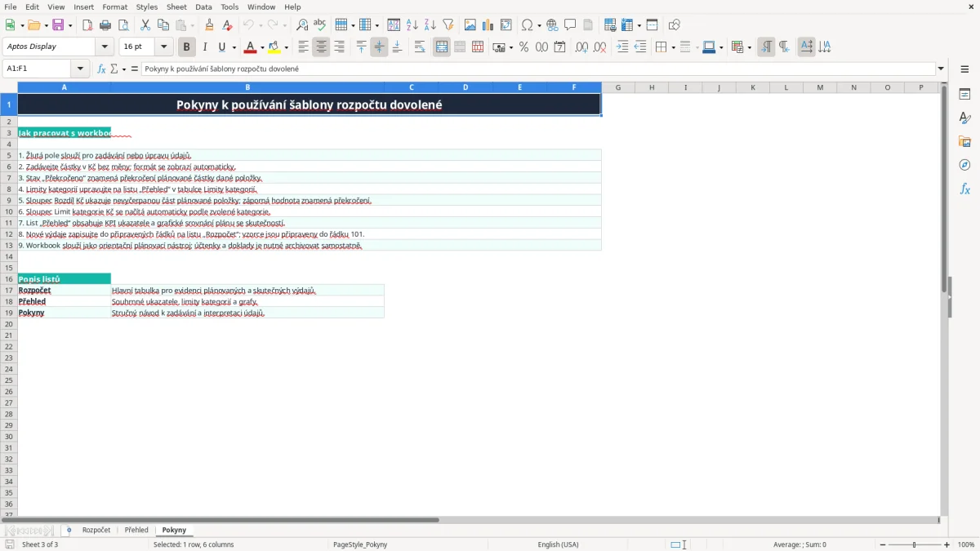The image size is (980, 551).
Task: Apply AutoFilter via the funnel icon
Action: pyautogui.click(x=448, y=25)
